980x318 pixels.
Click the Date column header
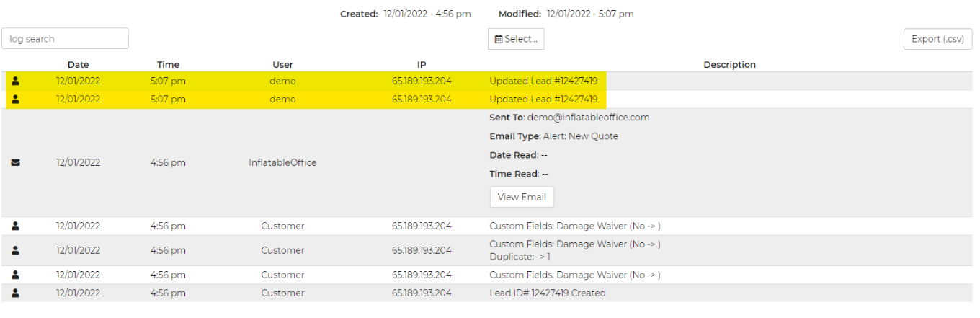click(78, 65)
